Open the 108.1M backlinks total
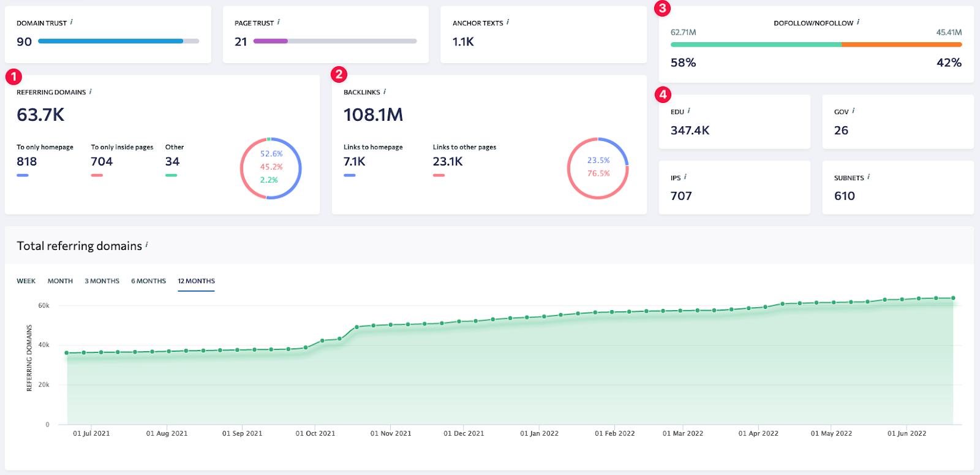The height and width of the screenshot is (475, 980). click(x=373, y=115)
